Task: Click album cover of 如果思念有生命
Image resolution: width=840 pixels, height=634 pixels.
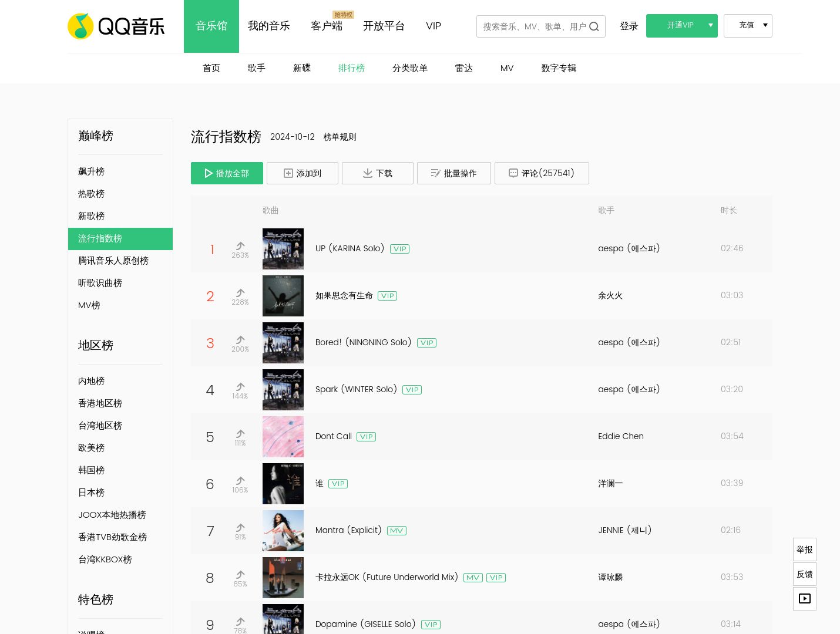Action: pyautogui.click(x=283, y=296)
